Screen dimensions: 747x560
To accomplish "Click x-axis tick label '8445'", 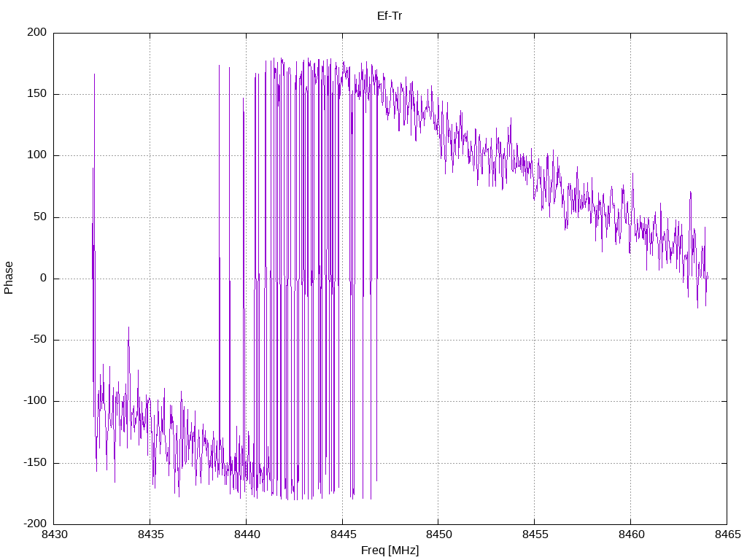I will pos(344,534).
